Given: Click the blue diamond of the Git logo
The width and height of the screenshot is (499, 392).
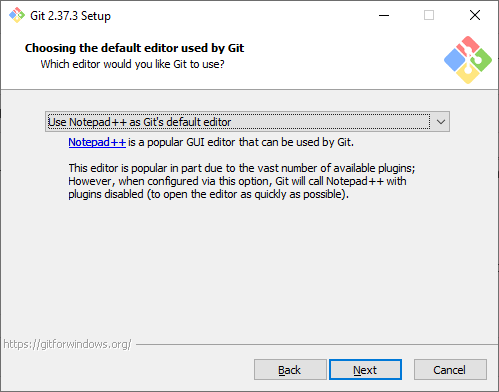Looking at the screenshot, I should [455, 60].
